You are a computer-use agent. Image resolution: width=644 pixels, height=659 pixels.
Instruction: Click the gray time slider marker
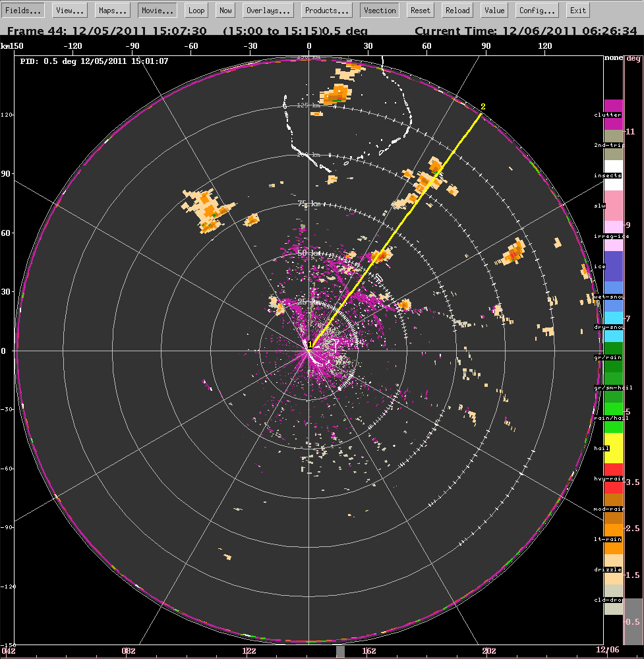click(340, 651)
